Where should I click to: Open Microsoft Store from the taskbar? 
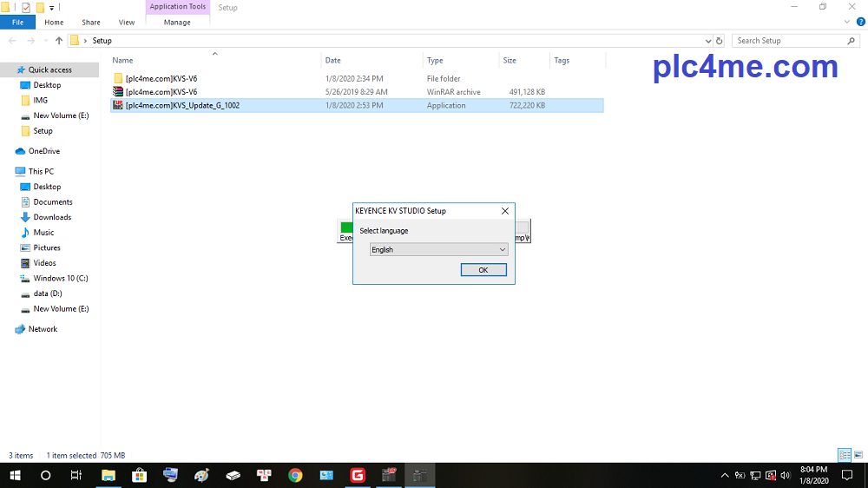pos(139,475)
